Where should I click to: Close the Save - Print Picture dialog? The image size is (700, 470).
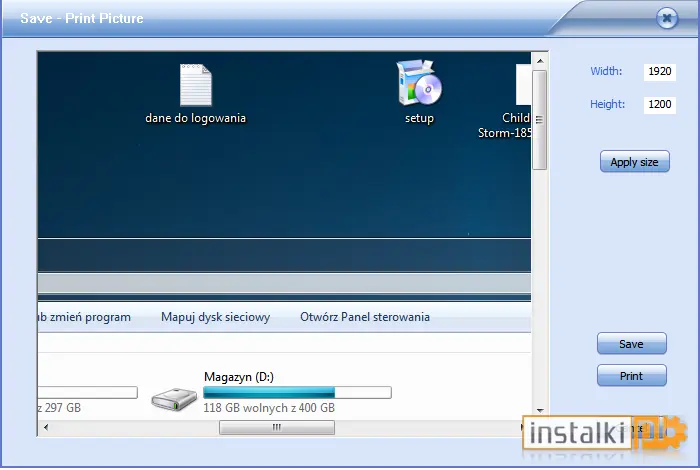pyautogui.click(x=667, y=18)
